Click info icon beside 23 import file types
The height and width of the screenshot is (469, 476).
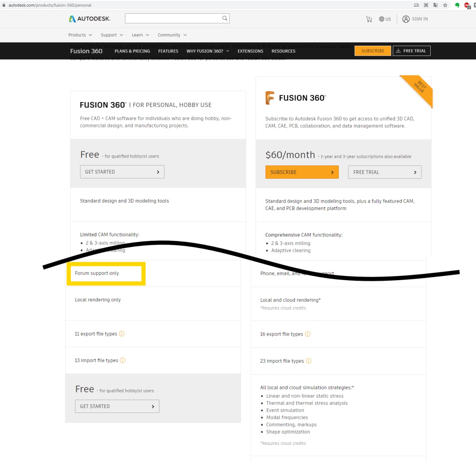coord(308,361)
